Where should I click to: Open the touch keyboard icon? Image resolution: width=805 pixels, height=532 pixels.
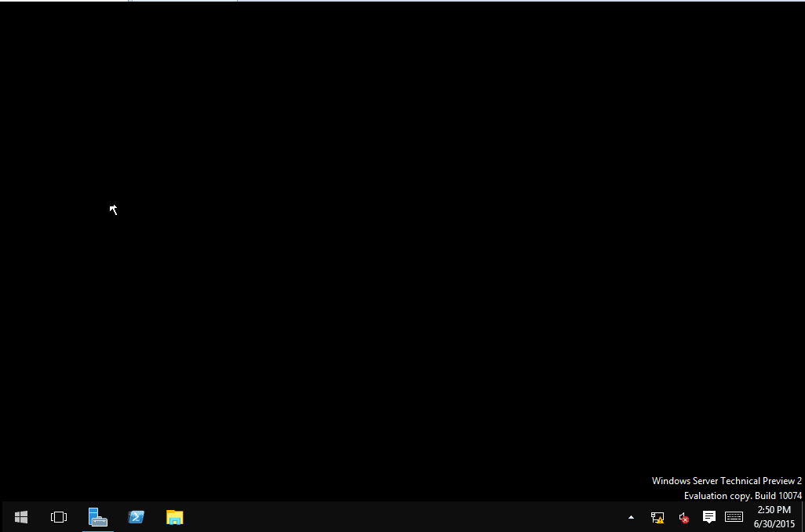(734, 516)
